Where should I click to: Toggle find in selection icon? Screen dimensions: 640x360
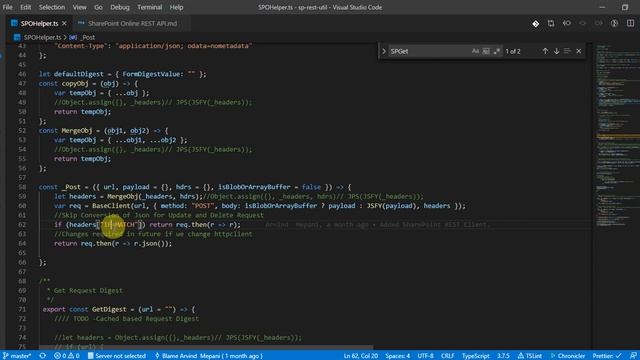tap(567, 51)
